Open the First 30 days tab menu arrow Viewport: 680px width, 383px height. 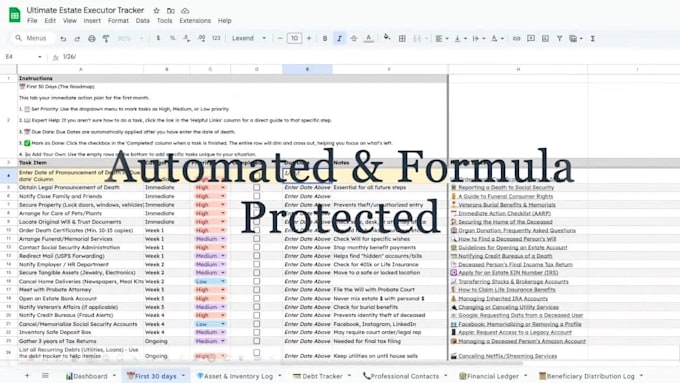point(183,376)
